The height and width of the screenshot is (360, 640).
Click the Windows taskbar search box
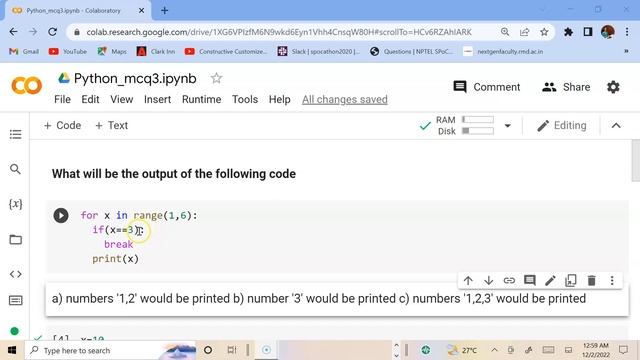110,350
